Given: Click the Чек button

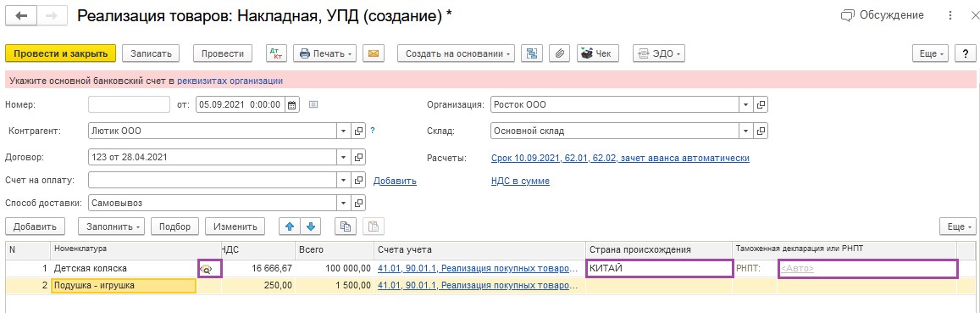Looking at the screenshot, I should 597,53.
